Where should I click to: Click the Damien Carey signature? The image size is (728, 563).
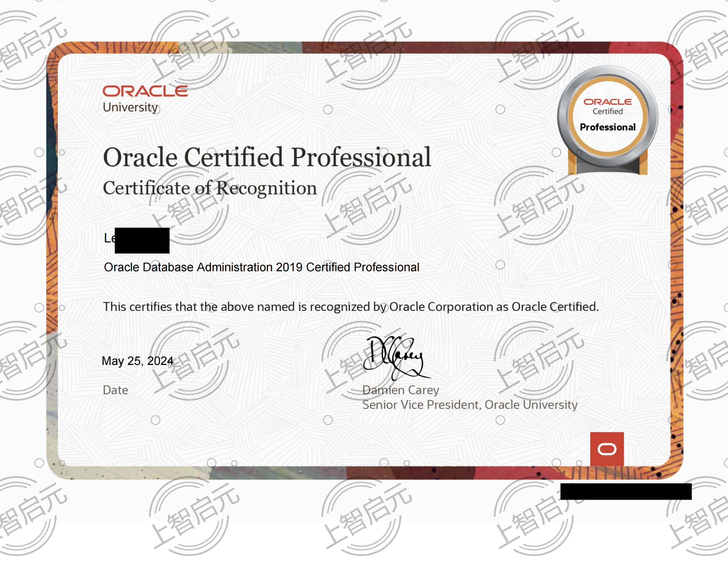coord(397,359)
